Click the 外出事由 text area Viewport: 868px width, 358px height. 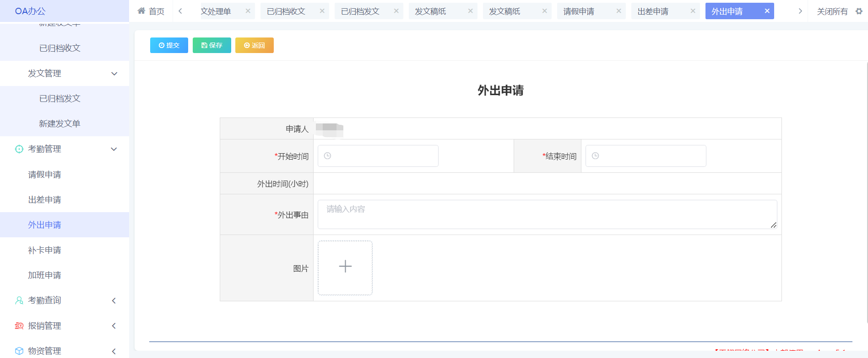click(547, 214)
